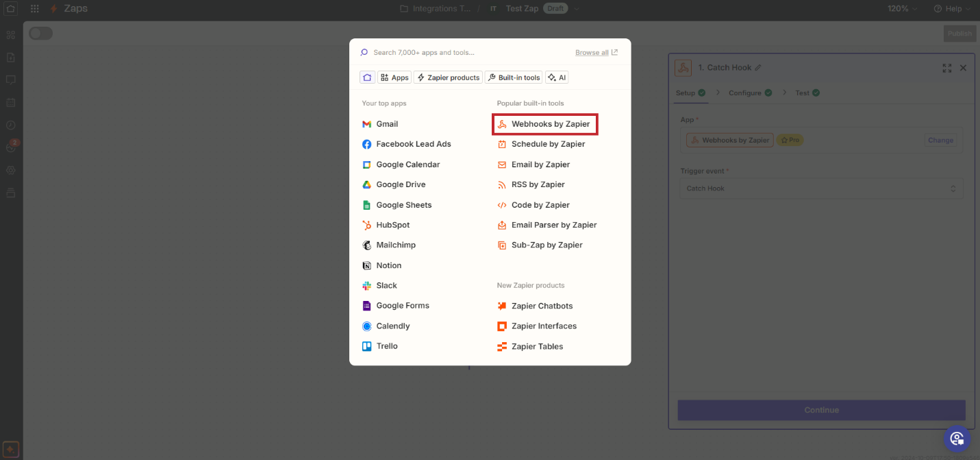Open the calendar icon in left sidebar
980x460 pixels.
pos(11,103)
